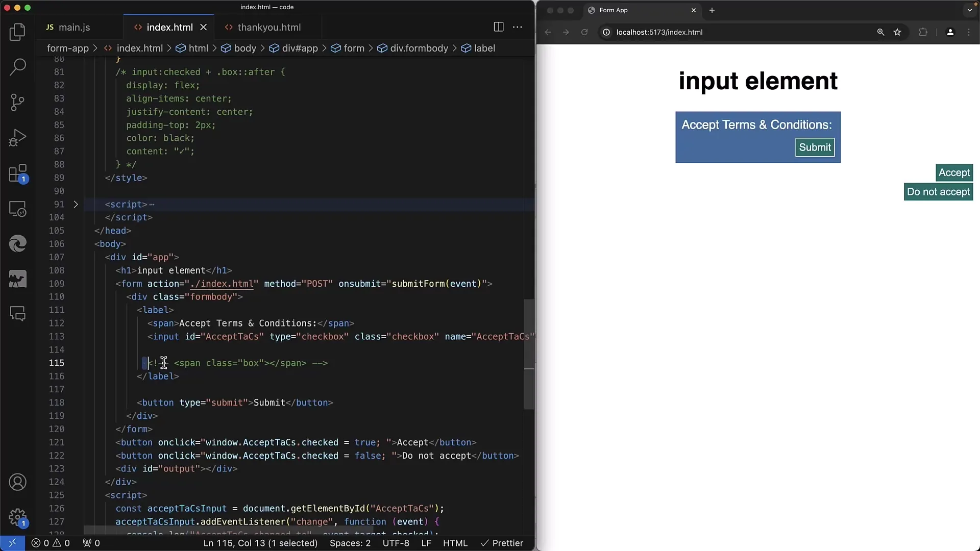Open the browser zoom magnifier icon
Screen dimensions: 980x551
tap(880, 32)
